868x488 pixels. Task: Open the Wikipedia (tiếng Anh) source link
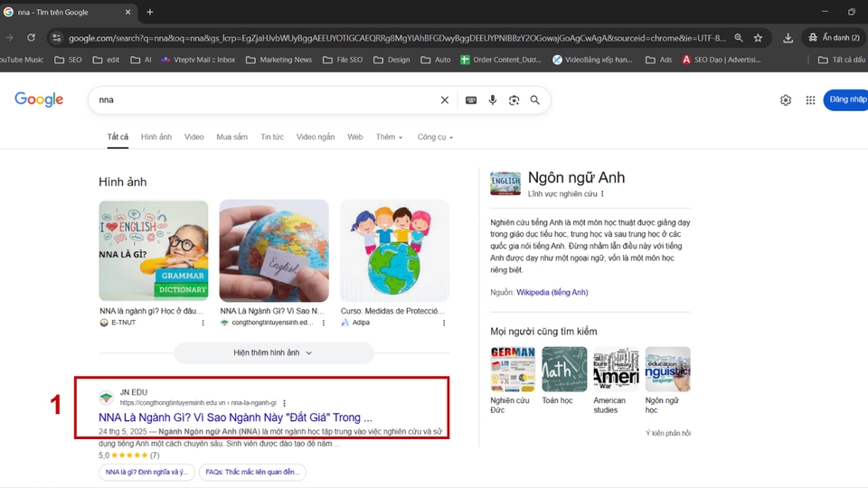tap(552, 293)
